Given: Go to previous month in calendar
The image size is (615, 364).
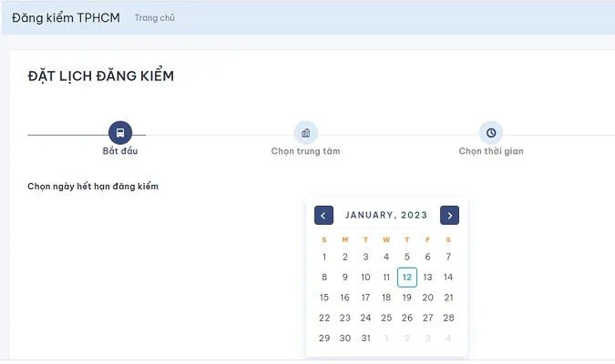Looking at the screenshot, I should pos(323,216).
